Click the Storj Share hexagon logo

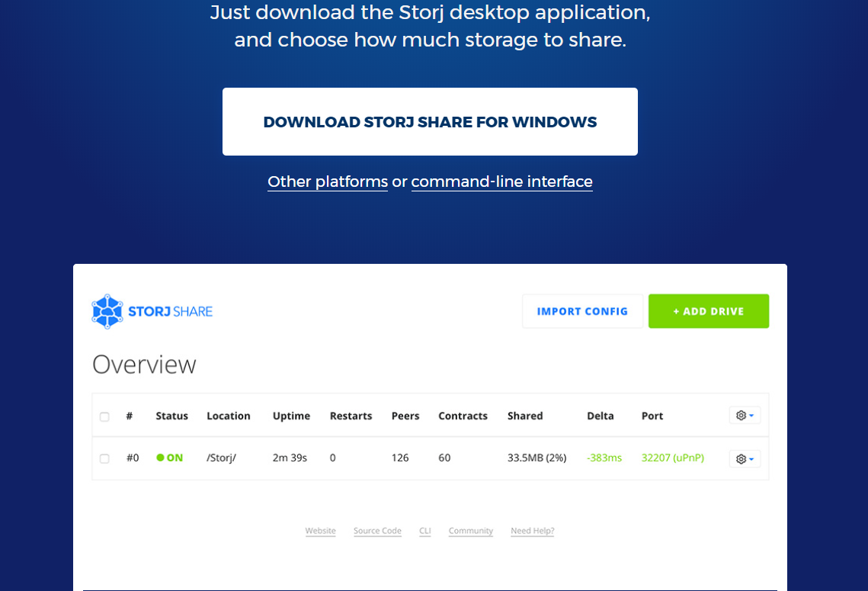pos(107,311)
